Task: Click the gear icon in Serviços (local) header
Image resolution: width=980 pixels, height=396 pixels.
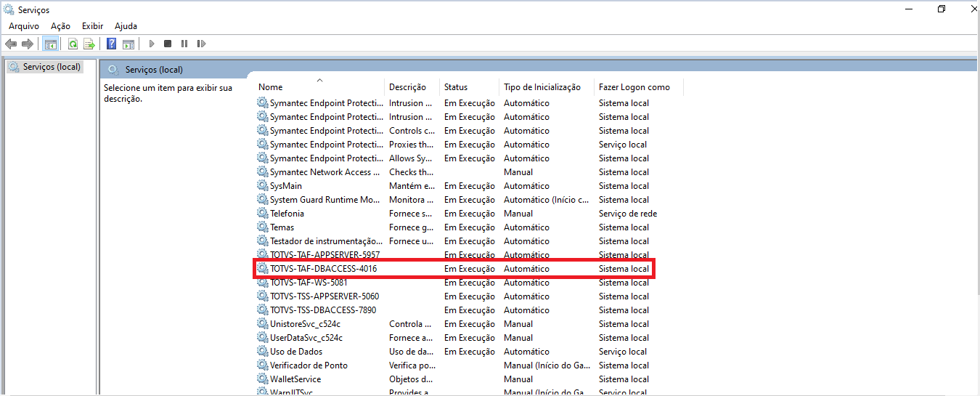Action: 113,70
